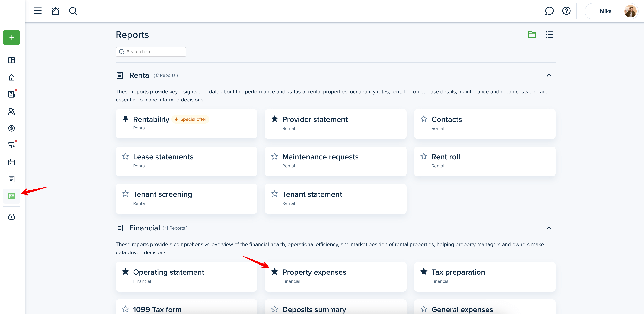644x314 pixels.
Task: Open the listings sidebar icon with red dot
Action: point(12,94)
